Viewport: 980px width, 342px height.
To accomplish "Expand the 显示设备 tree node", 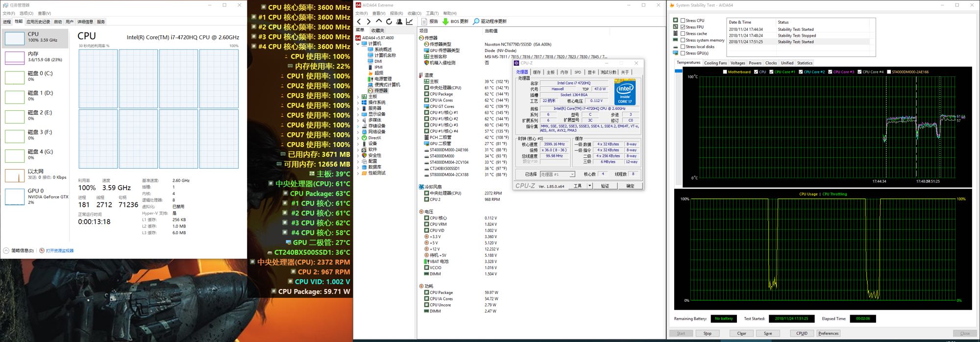I will pyautogui.click(x=358, y=114).
